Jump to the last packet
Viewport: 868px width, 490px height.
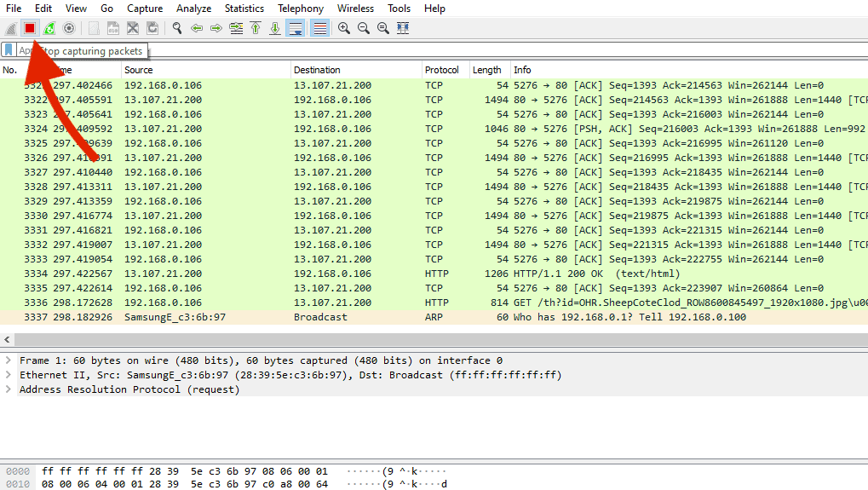(x=274, y=28)
